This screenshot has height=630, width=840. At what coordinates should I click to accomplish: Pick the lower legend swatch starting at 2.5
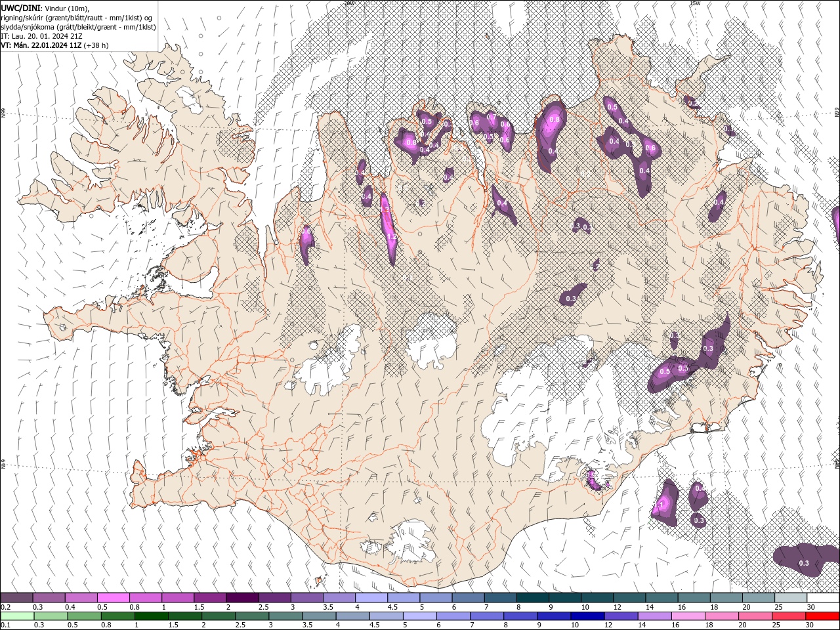[x=252, y=616]
